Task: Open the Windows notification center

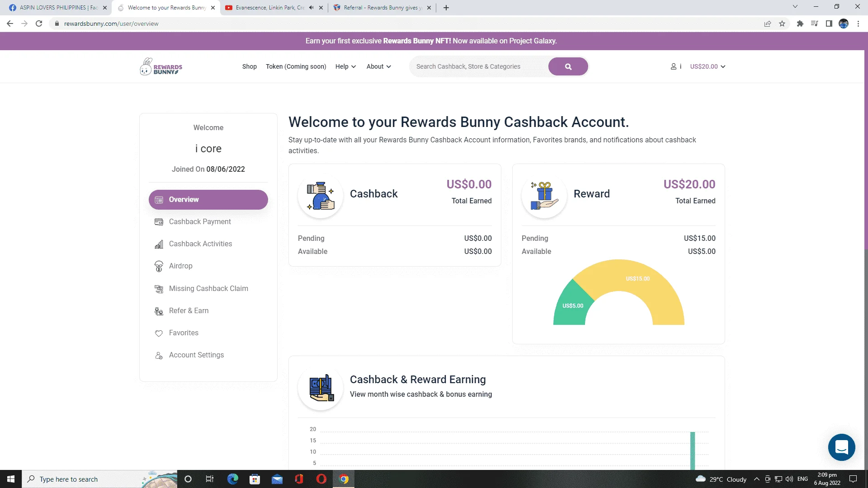Action: [x=853, y=479]
